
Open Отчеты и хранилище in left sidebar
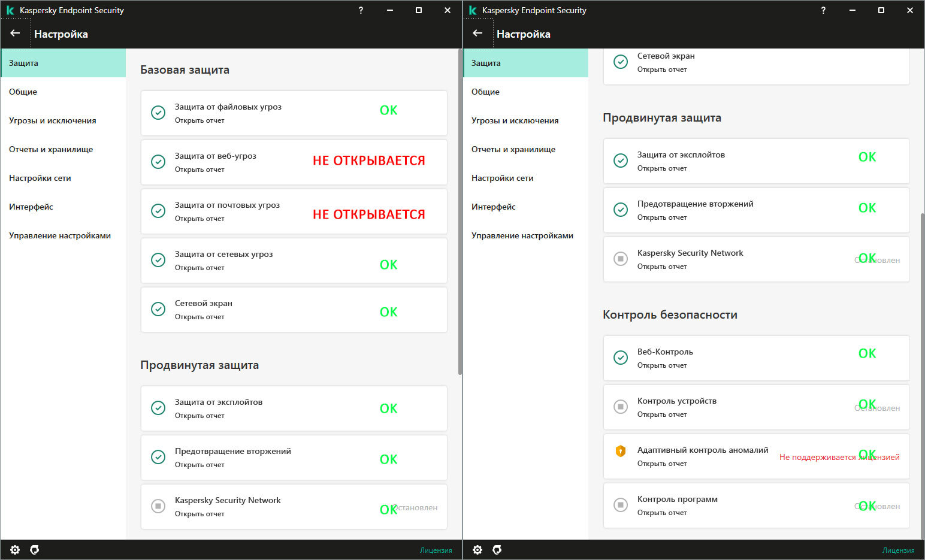[x=64, y=149]
